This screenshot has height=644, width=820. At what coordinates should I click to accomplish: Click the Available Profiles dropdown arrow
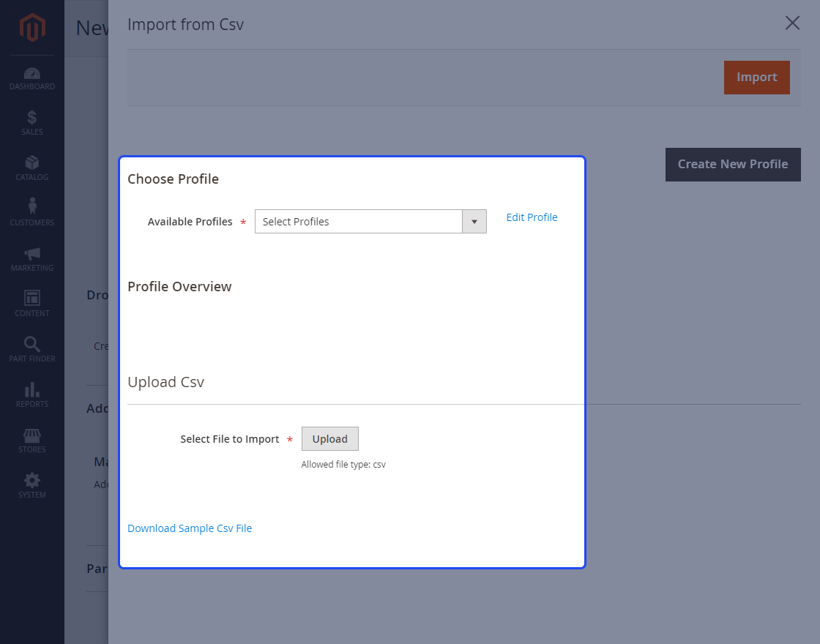click(474, 222)
